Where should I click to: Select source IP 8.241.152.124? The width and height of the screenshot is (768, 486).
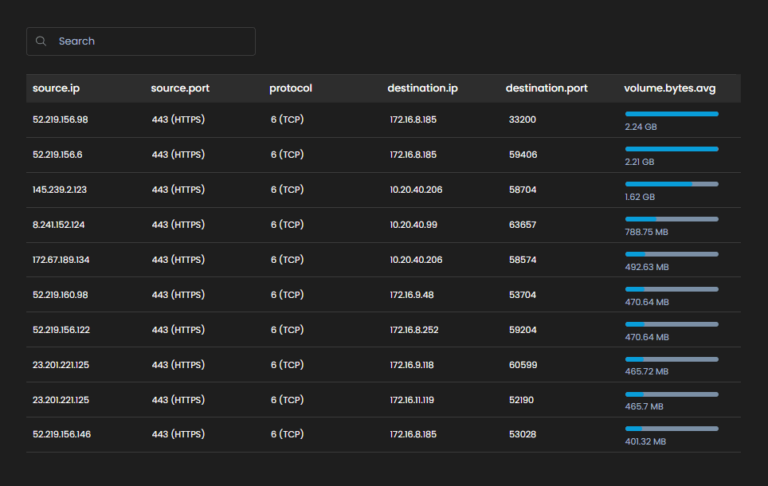coord(58,225)
